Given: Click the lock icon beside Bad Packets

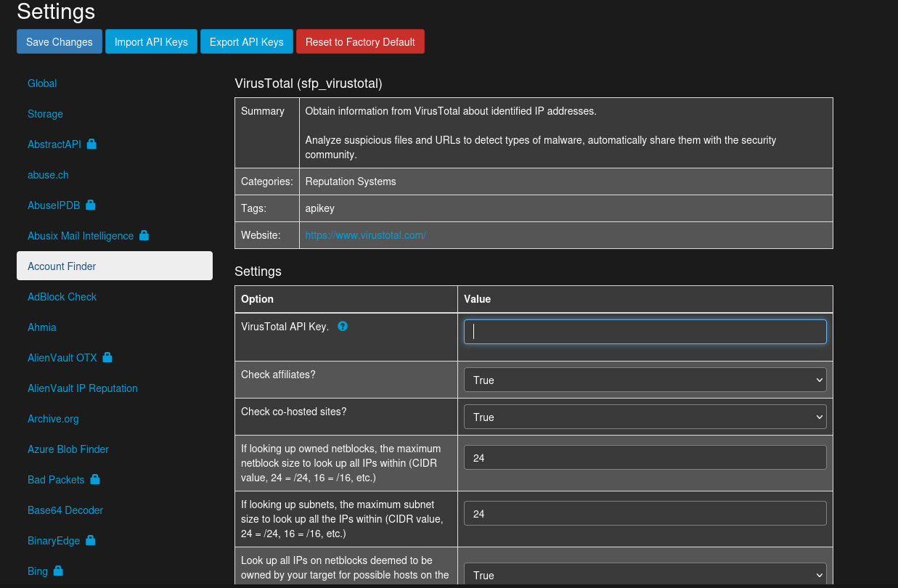Looking at the screenshot, I should [95, 479].
